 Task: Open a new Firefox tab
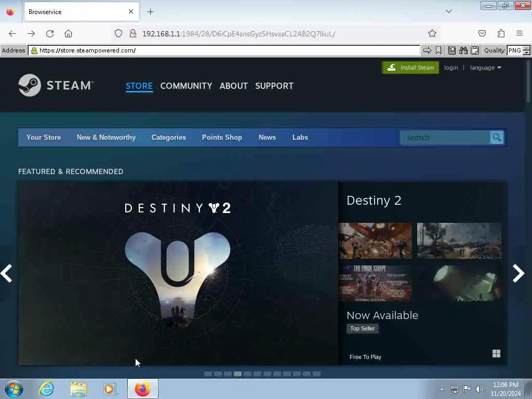(x=150, y=12)
